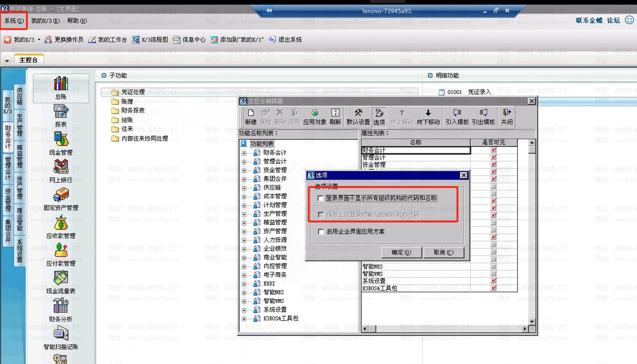Image resolution: width=637 pixels, height=364 pixels.
Task: Toggle visibility checkbox for 智能MES row
Action: (494, 266)
